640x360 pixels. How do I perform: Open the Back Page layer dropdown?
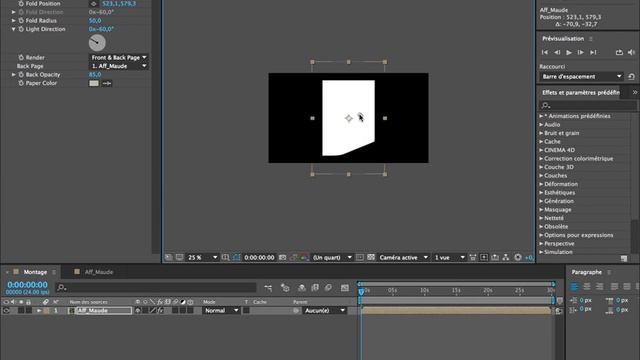tap(118, 66)
